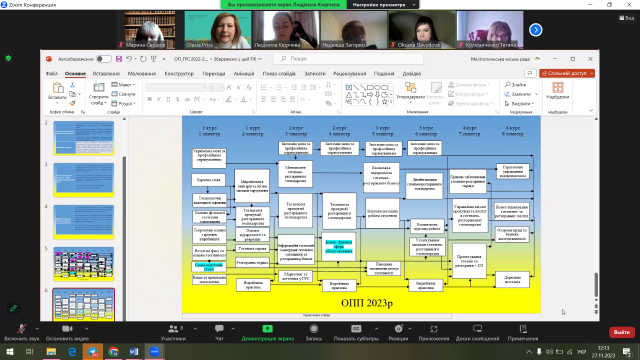
Task: Select slide 5 thumbnail in the panel
Action: [84, 263]
